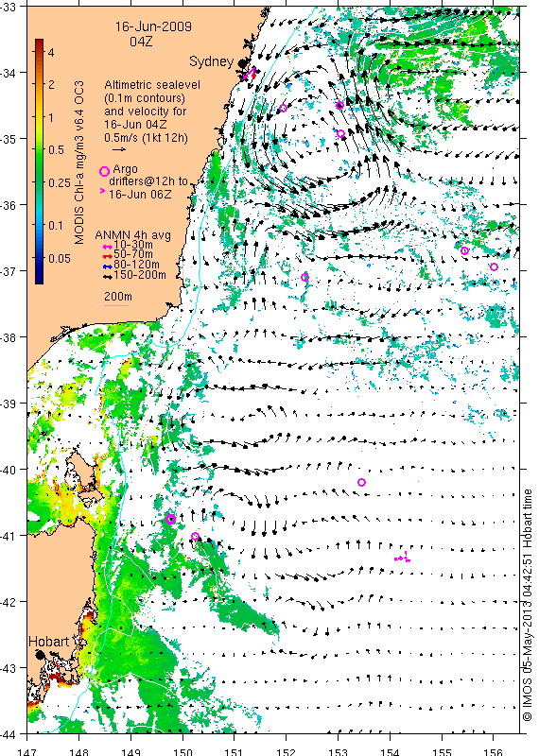539x756 pixels.
Task: Click the latitude axis label '-43'
Action: click(9, 668)
